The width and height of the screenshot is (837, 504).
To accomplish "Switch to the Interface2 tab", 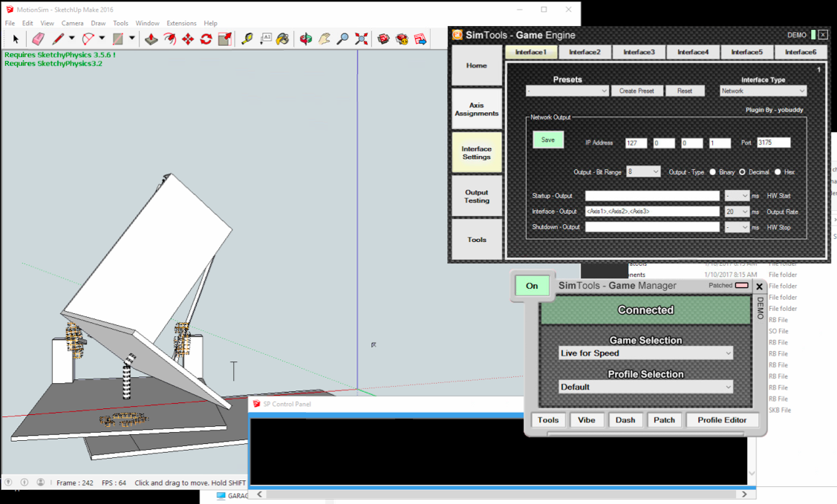I will click(584, 52).
